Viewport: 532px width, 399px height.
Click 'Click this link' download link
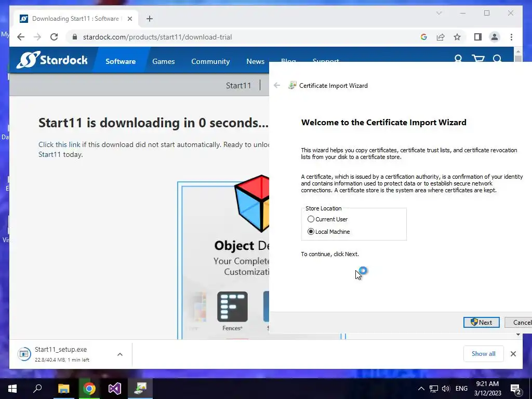point(59,144)
